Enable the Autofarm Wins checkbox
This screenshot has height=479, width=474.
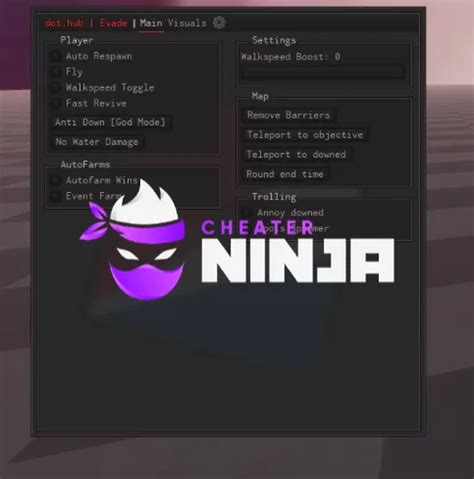pyautogui.click(x=55, y=181)
